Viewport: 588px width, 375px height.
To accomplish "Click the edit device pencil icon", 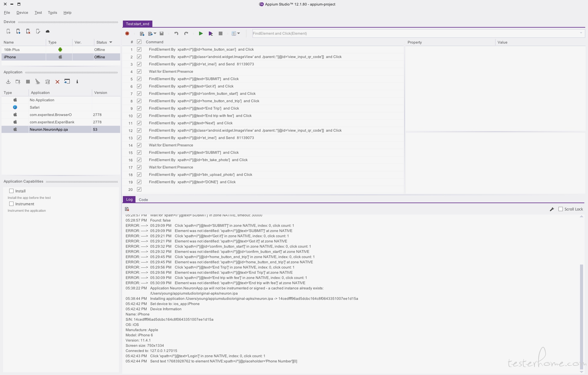I will click(x=38, y=31).
